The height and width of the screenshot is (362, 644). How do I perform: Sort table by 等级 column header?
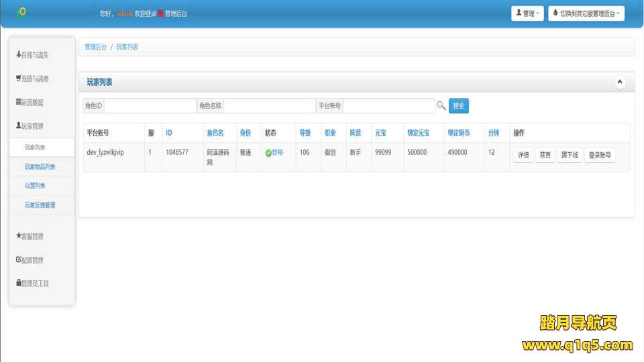[305, 133]
